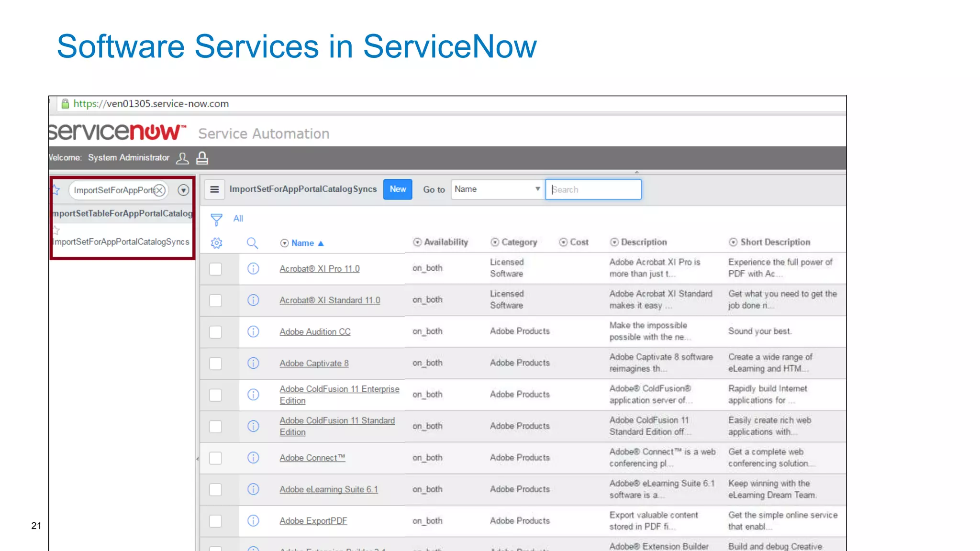The image size is (980, 551).
Task: Open the Go to Name dropdown
Action: [497, 189]
